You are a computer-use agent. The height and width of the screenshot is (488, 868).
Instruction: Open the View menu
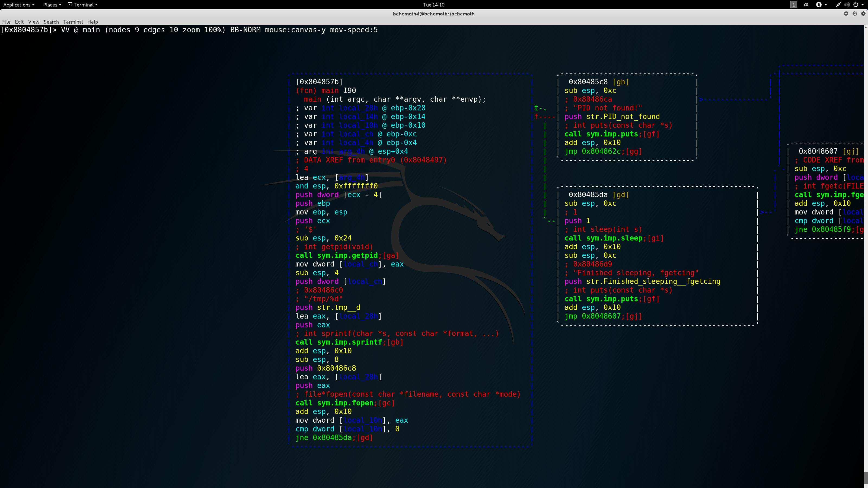34,22
